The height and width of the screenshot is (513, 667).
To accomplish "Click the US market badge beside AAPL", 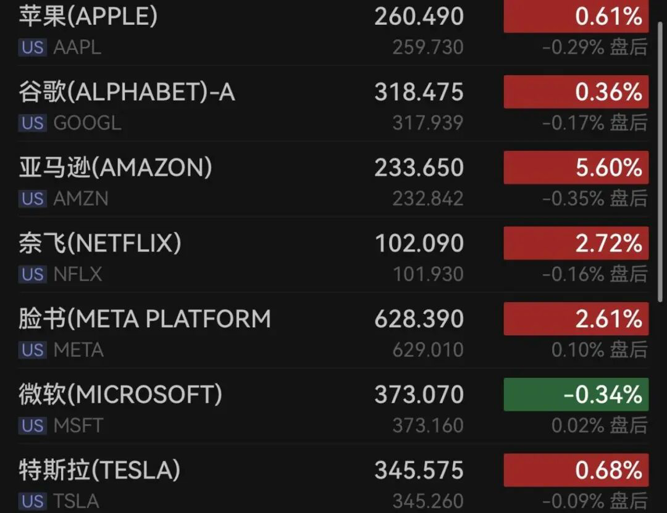I will (x=32, y=48).
